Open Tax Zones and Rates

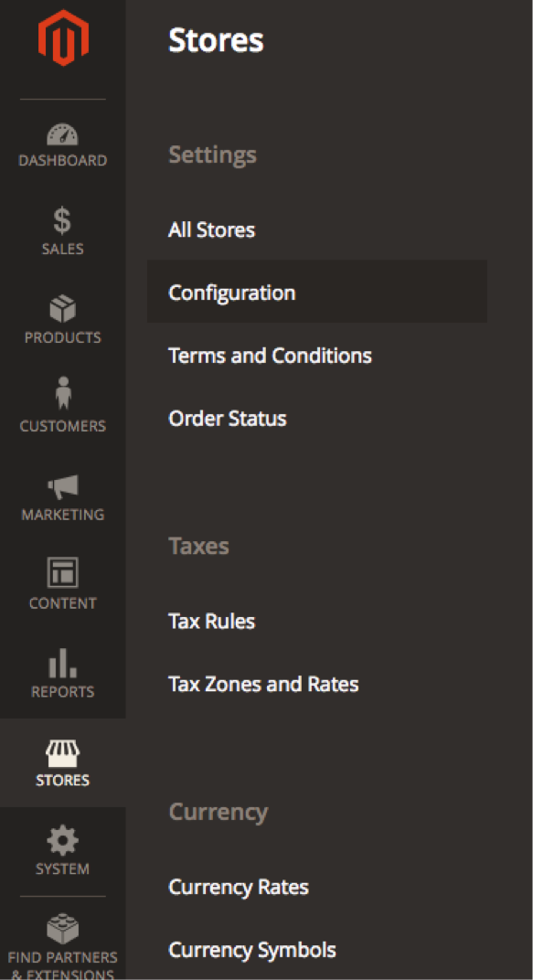263,684
